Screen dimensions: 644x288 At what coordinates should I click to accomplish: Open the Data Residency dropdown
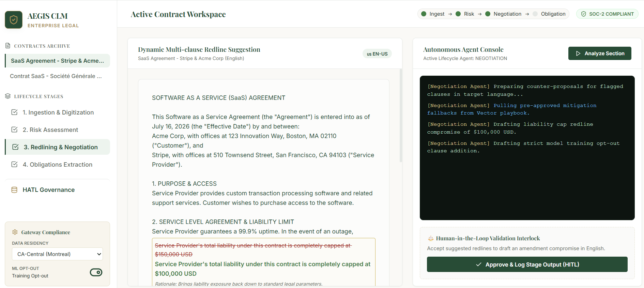pos(57,254)
